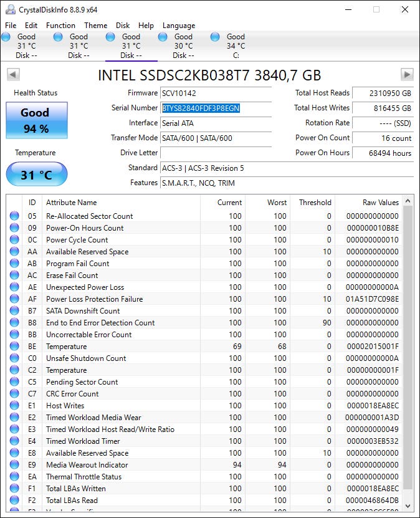Select the underlined active disk tab
This screenshot has height=518, width=420.
click(131, 46)
